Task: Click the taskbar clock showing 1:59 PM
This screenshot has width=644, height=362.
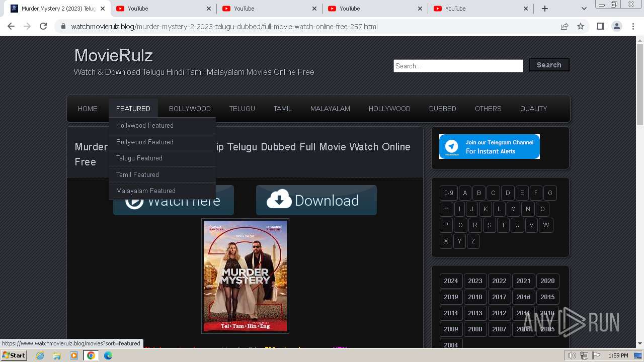Action: pos(618,355)
